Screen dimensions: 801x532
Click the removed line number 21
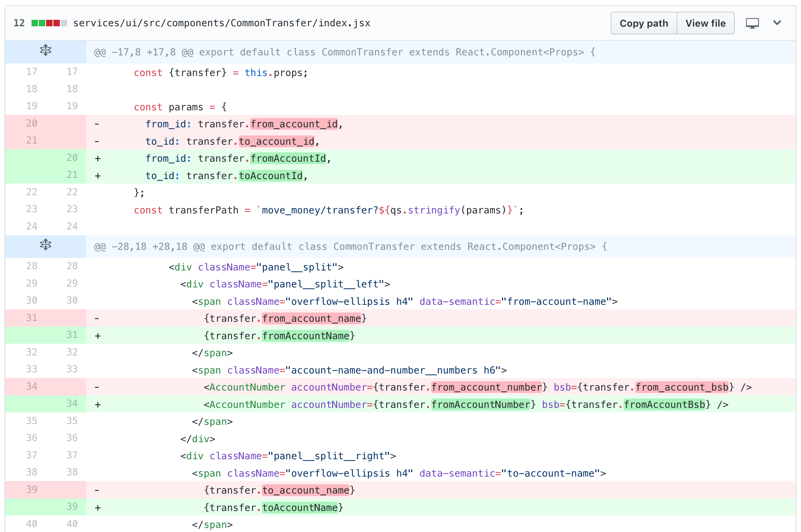32,140
